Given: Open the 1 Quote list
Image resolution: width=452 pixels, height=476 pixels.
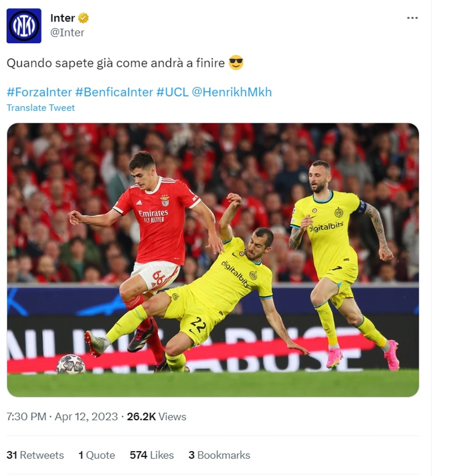Looking at the screenshot, I should pos(97,455).
